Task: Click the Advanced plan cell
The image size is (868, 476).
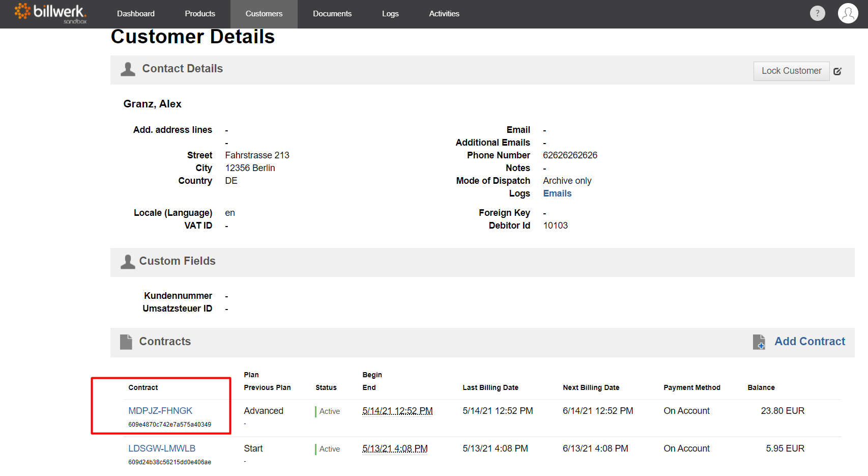Action: (264, 411)
